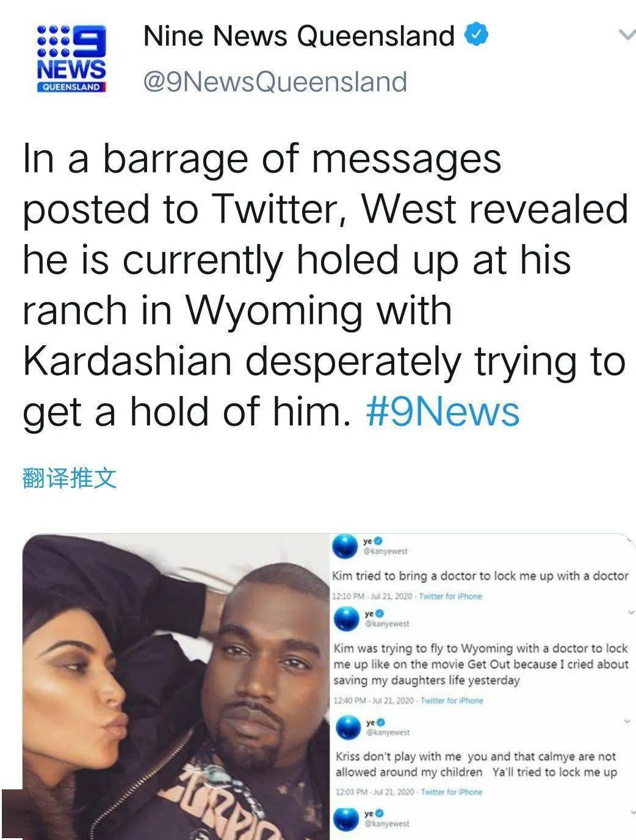Click the verified badge next to the first ye name

(378, 540)
